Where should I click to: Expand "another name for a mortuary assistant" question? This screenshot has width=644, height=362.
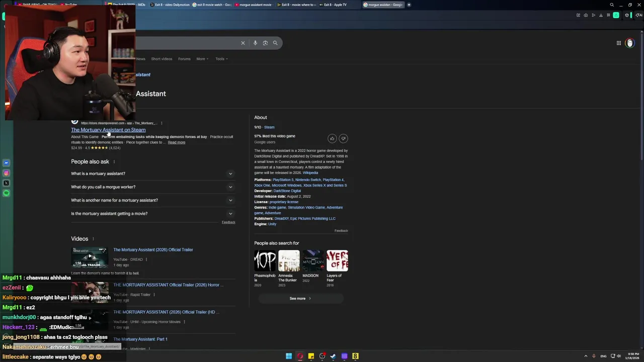pyautogui.click(x=153, y=200)
